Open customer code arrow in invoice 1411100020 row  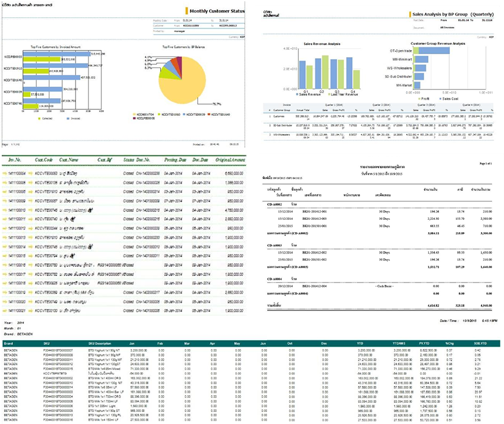pos(31,301)
